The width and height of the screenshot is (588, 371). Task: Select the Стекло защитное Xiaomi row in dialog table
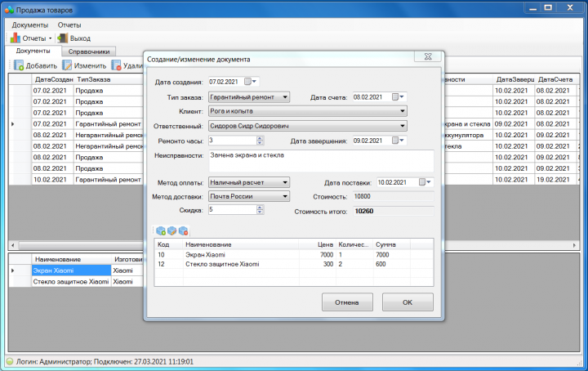(x=294, y=264)
